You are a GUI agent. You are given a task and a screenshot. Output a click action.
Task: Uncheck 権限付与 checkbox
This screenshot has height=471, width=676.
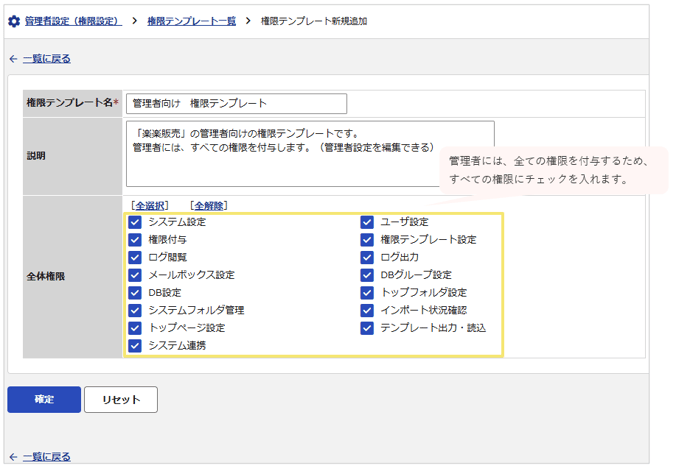tap(135, 240)
